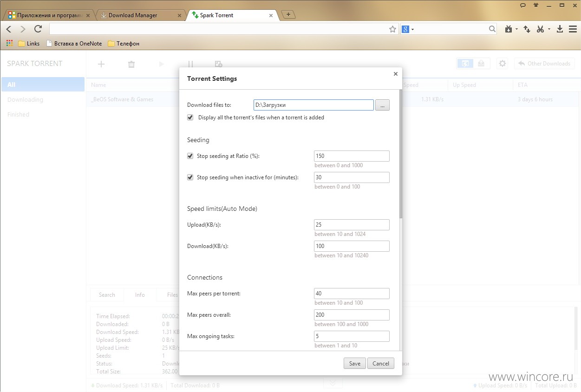This screenshot has width=581, height=392.
Task: Open the Spark Torrent arrows toolbar icon
Action: (x=527, y=29)
